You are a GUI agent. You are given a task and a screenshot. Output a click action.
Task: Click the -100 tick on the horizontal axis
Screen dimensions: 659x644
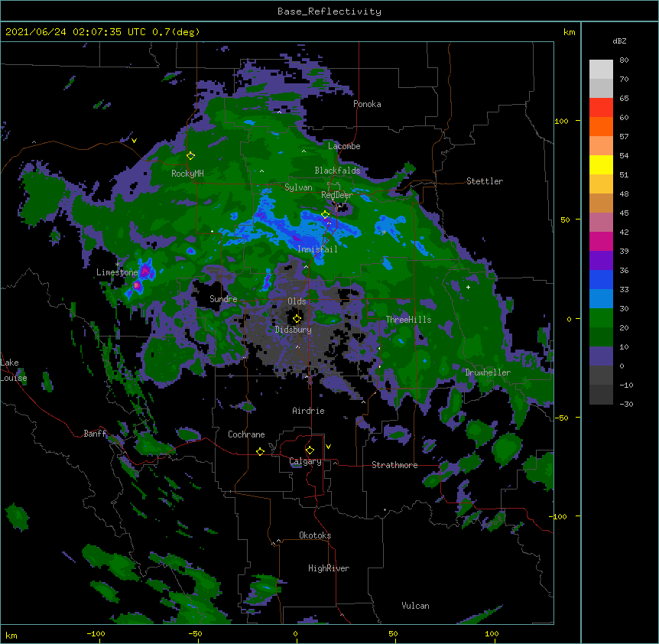click(96, 633)
